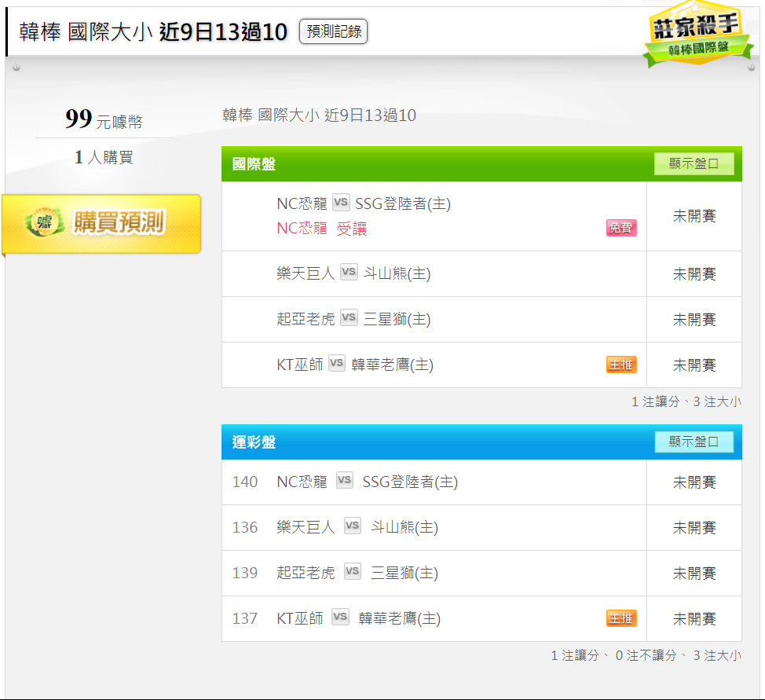Image resolution: width=765 pixels, height=700 pixels.
Task: Click the 購買預測 buy prediction button
Action: 101,224
